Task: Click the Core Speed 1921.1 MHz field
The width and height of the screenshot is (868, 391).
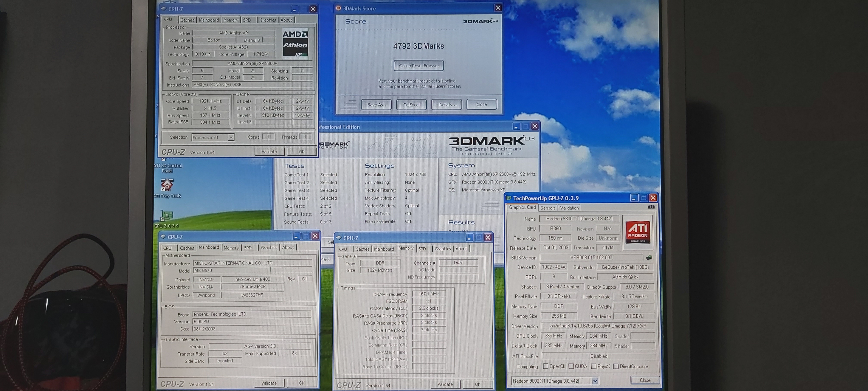Action: coord(211,101)
